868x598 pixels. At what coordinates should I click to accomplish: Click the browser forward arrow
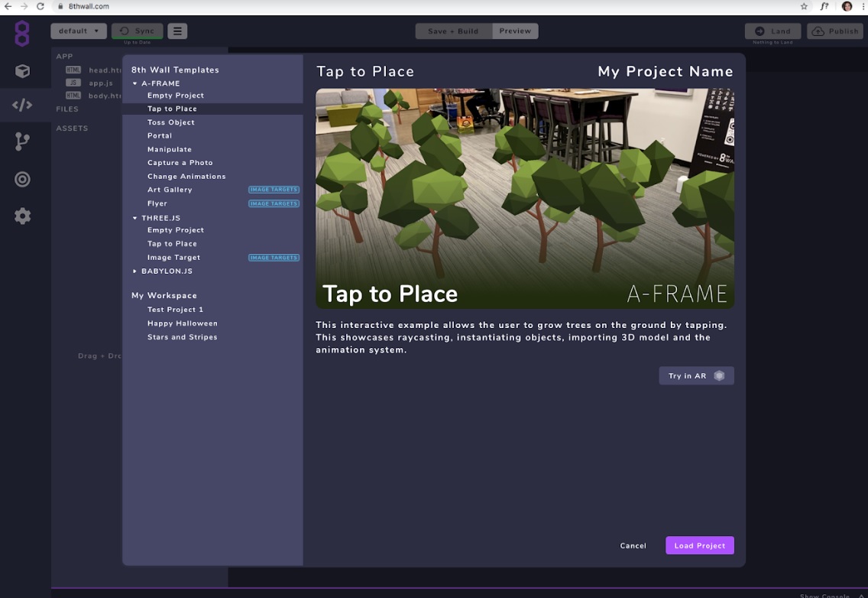tap(24, 6)
